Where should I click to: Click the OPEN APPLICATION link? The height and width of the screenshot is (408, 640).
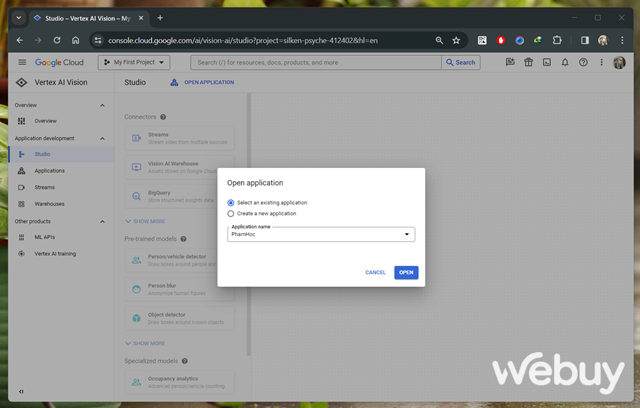202,82
